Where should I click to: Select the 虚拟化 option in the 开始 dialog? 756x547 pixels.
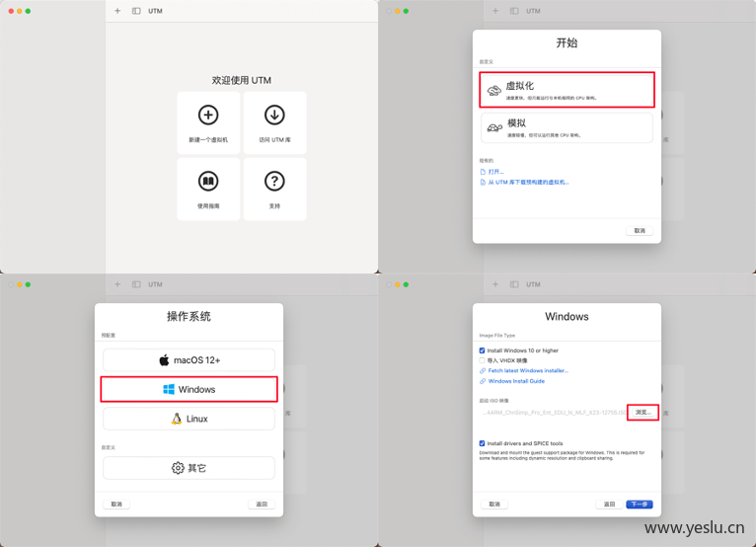567,90
